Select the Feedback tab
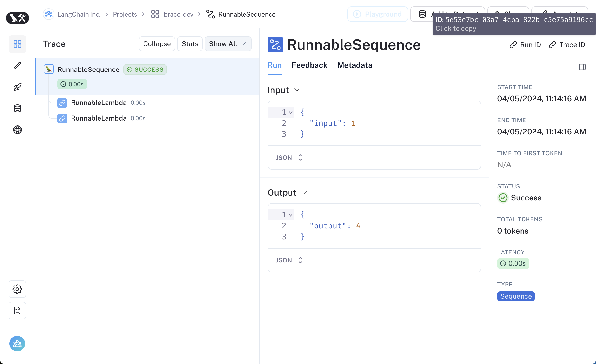Screen dimensions: 596x364 click(x=310, y=65)
